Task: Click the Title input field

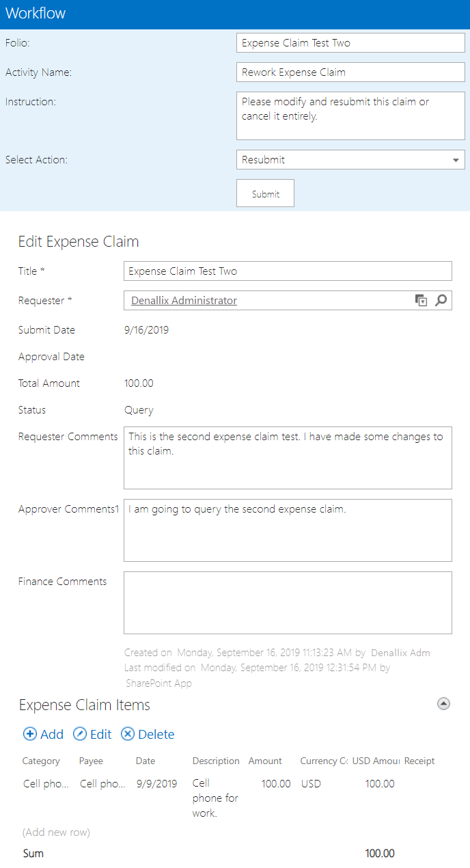Action: [288, 271]
